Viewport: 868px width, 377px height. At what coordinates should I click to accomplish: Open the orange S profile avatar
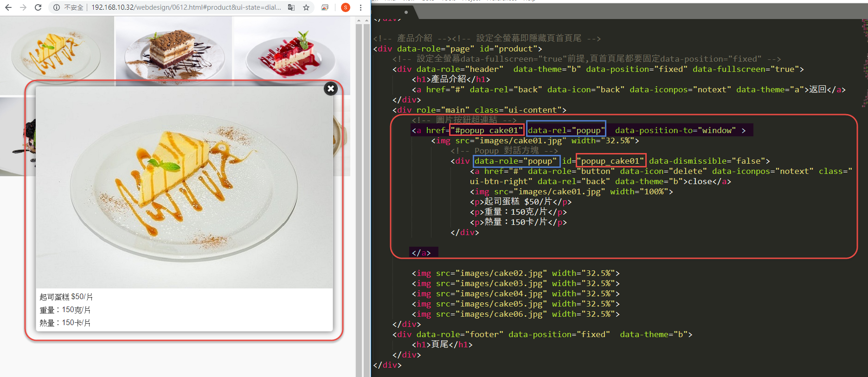click(x=346, y=7)
